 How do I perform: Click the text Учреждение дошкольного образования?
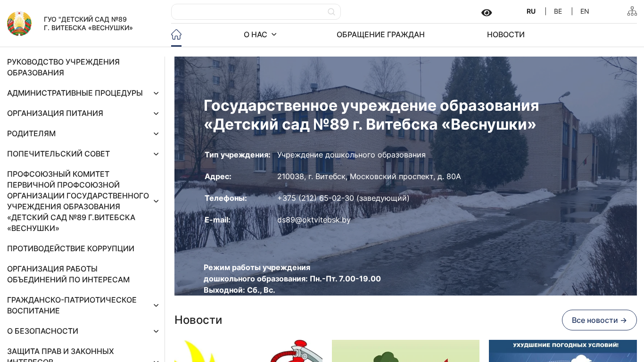point(351,155)
